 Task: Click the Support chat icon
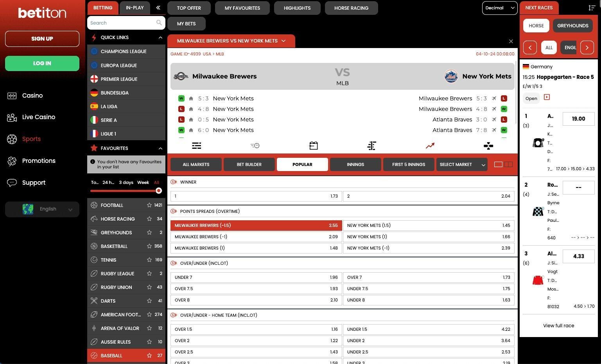point(12,182)
